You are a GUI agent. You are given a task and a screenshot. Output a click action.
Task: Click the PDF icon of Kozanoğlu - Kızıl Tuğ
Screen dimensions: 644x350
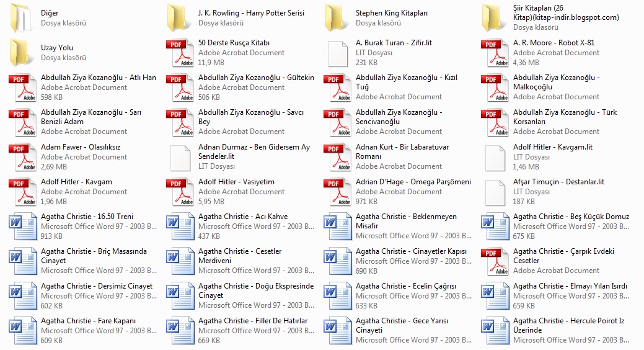tap(337, 87)
